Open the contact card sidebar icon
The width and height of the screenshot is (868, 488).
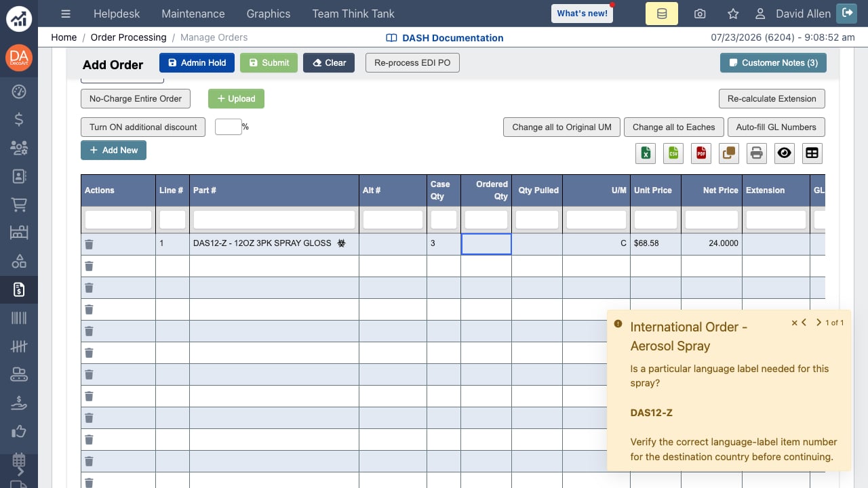19,176
